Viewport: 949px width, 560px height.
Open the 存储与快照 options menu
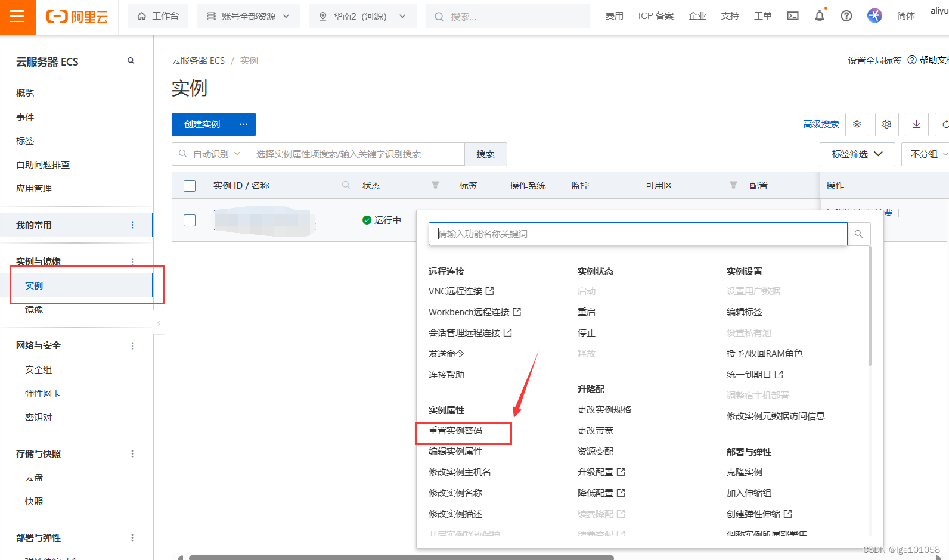pyautogui.click(x=132, y=454)
